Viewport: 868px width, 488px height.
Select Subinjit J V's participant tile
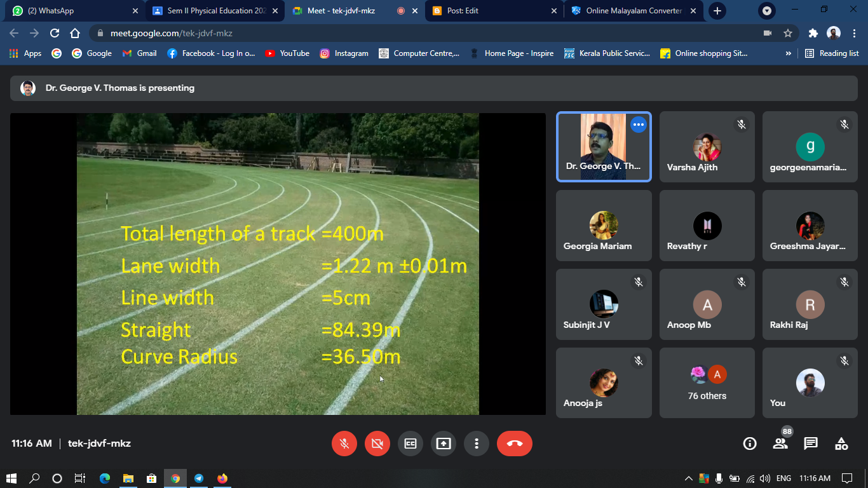604,304
